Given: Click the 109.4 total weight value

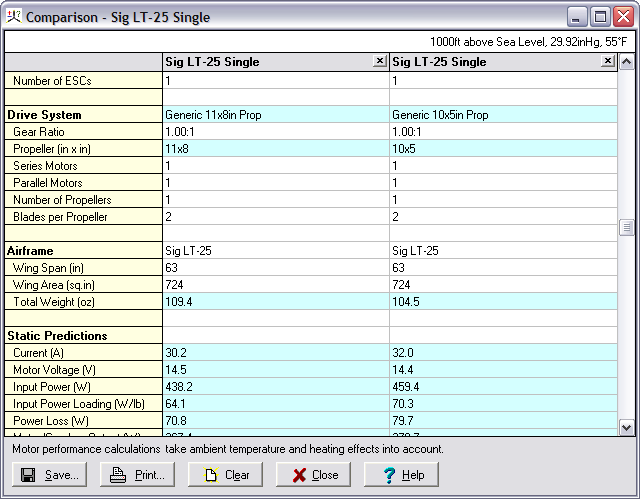Looking at the screenshot, I should (179, 302).
